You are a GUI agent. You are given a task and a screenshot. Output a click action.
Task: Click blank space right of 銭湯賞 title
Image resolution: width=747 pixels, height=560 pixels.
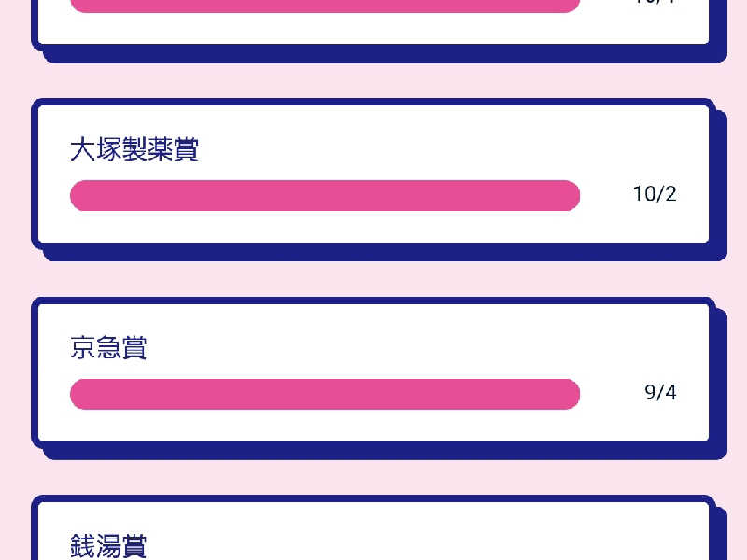tap(420, 545)
